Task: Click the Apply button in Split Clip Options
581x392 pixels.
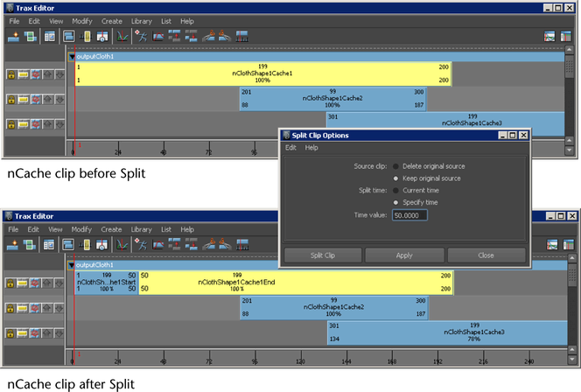Action: [404, 255]
